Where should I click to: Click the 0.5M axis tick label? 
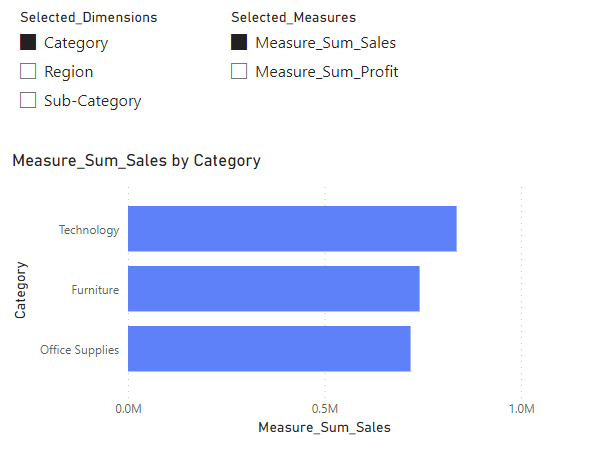(x=325, y=409)
